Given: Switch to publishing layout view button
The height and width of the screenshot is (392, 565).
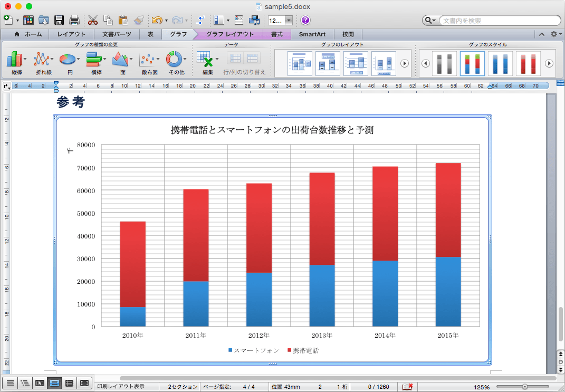Looking at the screenshot, I should pyautogui.click(x=40, y=383).
